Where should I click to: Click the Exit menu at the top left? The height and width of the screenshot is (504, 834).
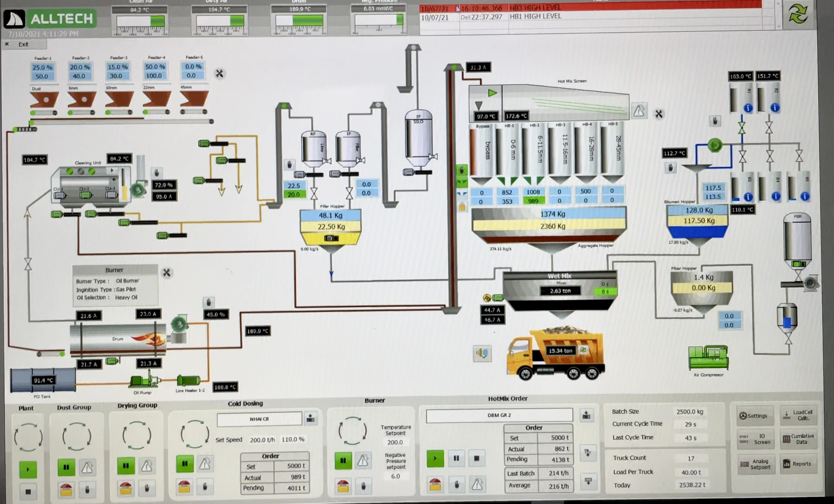(x=25, y=44)
